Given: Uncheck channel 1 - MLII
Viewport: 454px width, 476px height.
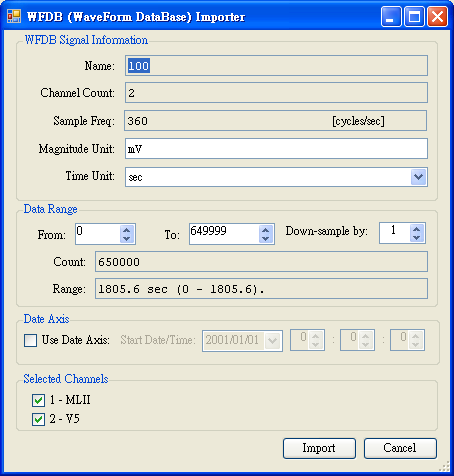Looking at the screenshot, I should 38,400.
